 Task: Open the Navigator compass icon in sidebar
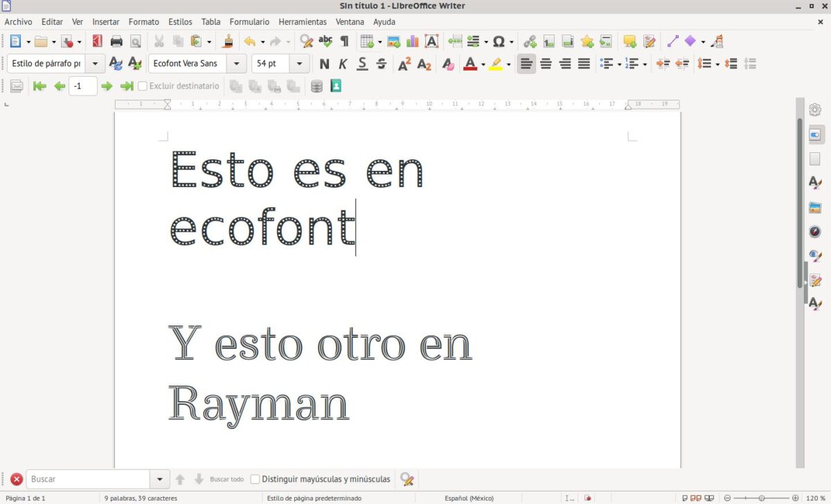coord(815,231)
